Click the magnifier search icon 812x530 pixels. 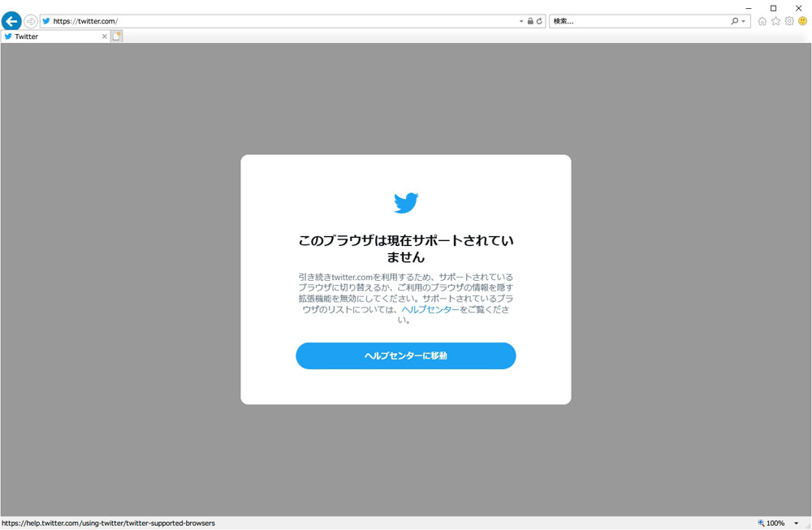click(734, 21)
